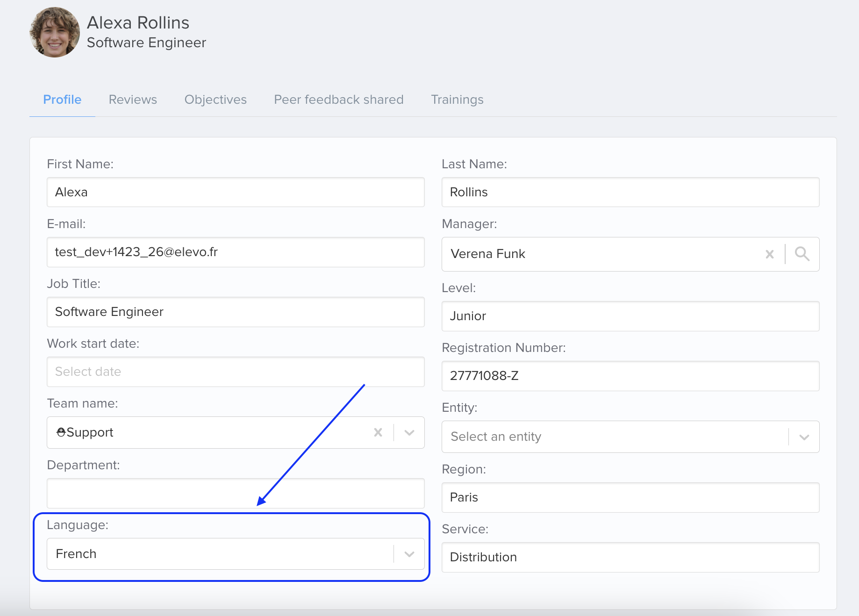
Task: Open the Work start date picker
Action: [236, 372]
